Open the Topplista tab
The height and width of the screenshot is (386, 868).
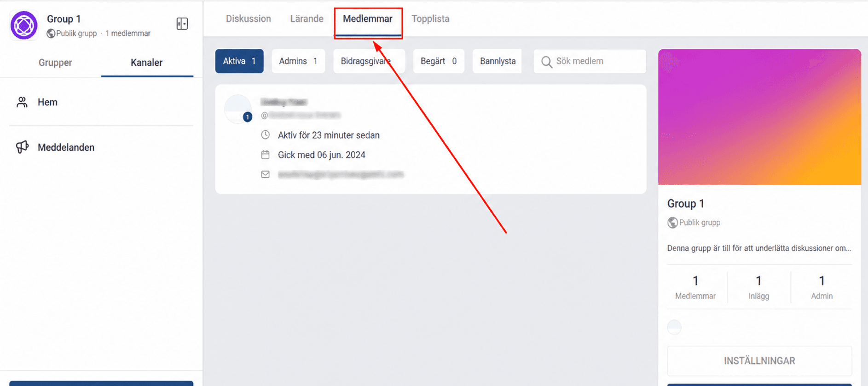tap(430, 19)
